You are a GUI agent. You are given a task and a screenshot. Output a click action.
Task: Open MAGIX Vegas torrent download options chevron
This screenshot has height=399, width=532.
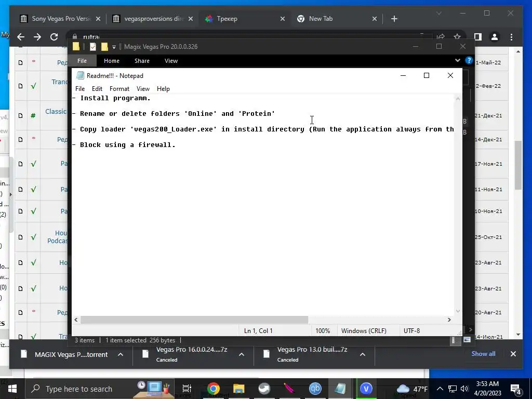click(121, 354)
